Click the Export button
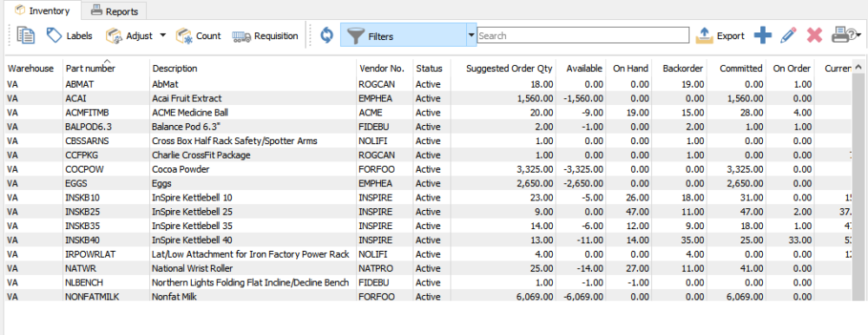The width and height of the screenshot is (868, 335). [x=720, y=36]
